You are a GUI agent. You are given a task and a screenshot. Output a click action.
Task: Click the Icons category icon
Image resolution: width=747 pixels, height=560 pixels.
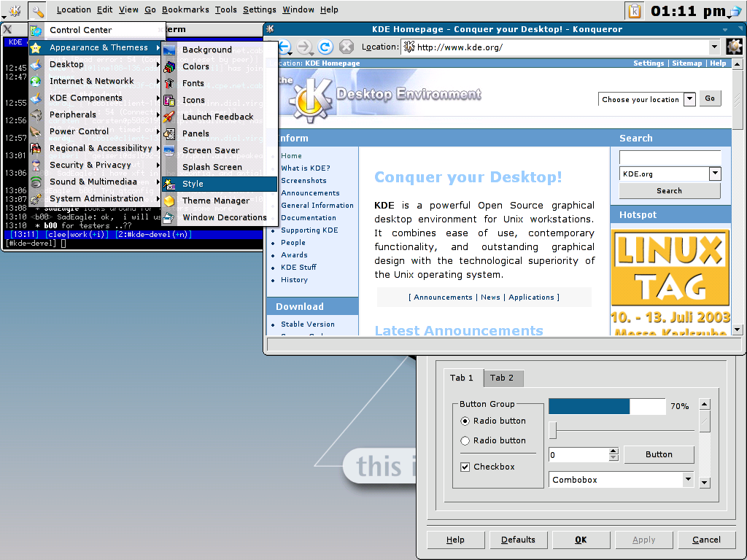click(169, 101)
